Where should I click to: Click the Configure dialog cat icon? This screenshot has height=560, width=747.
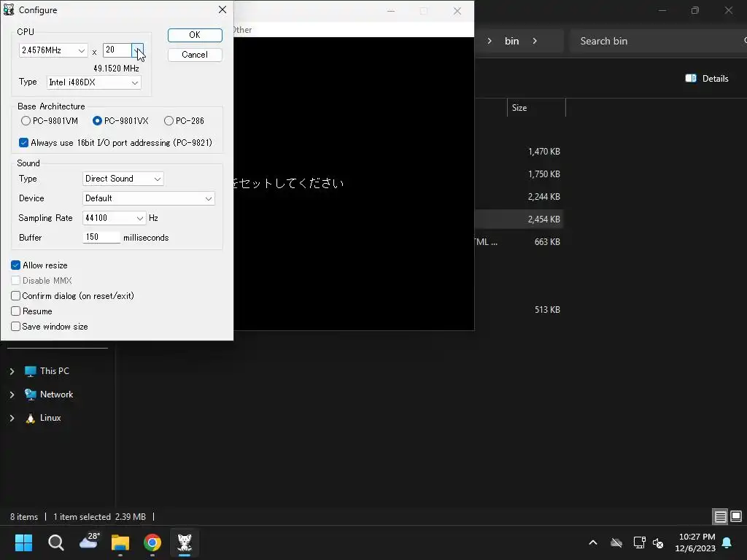[9, 9]
